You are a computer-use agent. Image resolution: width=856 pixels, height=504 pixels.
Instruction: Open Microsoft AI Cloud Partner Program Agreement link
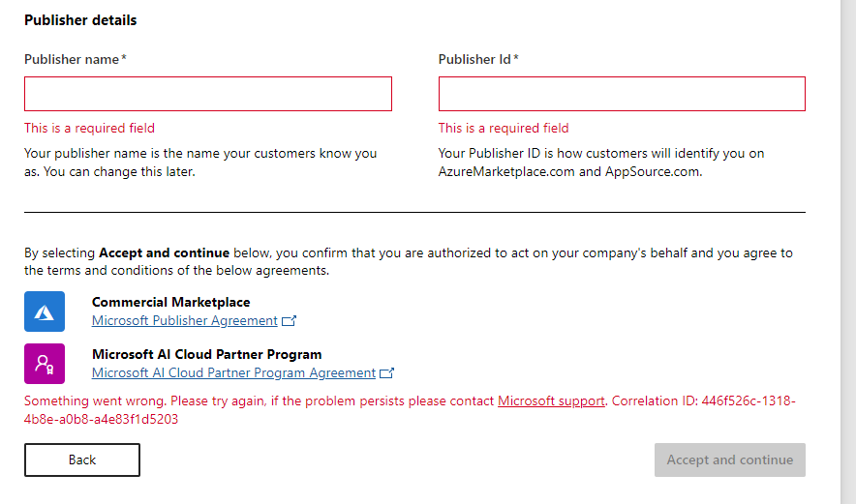(233, 373)
